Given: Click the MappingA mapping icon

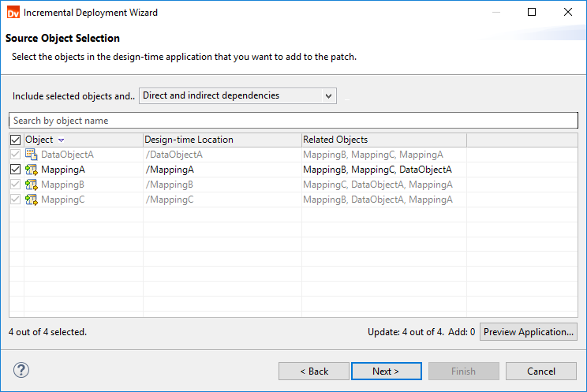Looking at the screenshot, I should click(x=32, y=170).
